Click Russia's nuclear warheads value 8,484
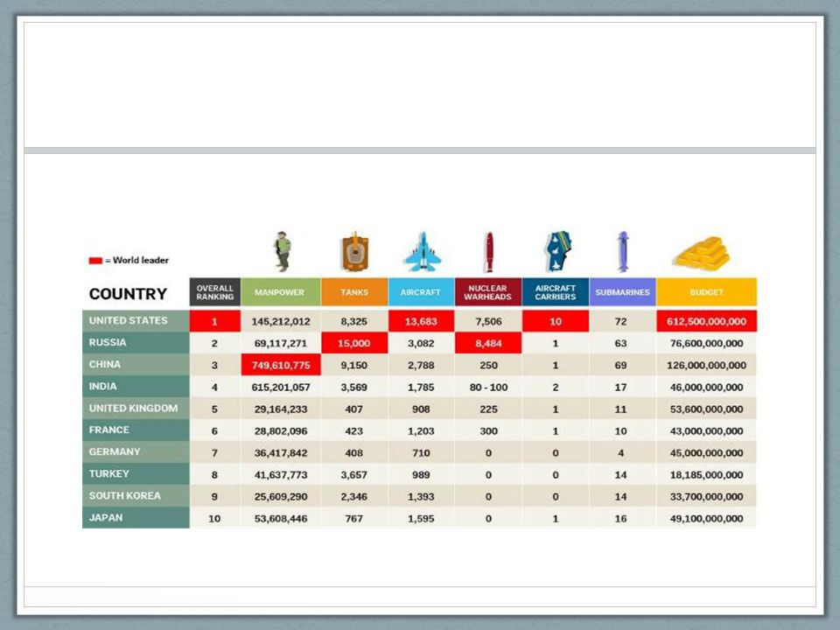 click(x=488, y=343)
